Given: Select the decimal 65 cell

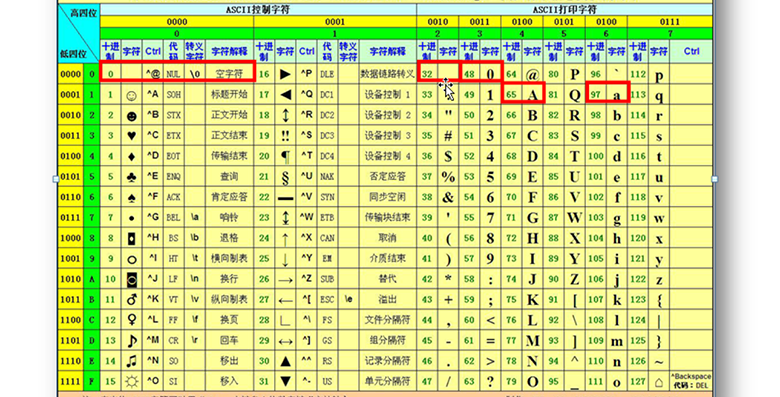Looking at the screenshot, I should (511, 95).
